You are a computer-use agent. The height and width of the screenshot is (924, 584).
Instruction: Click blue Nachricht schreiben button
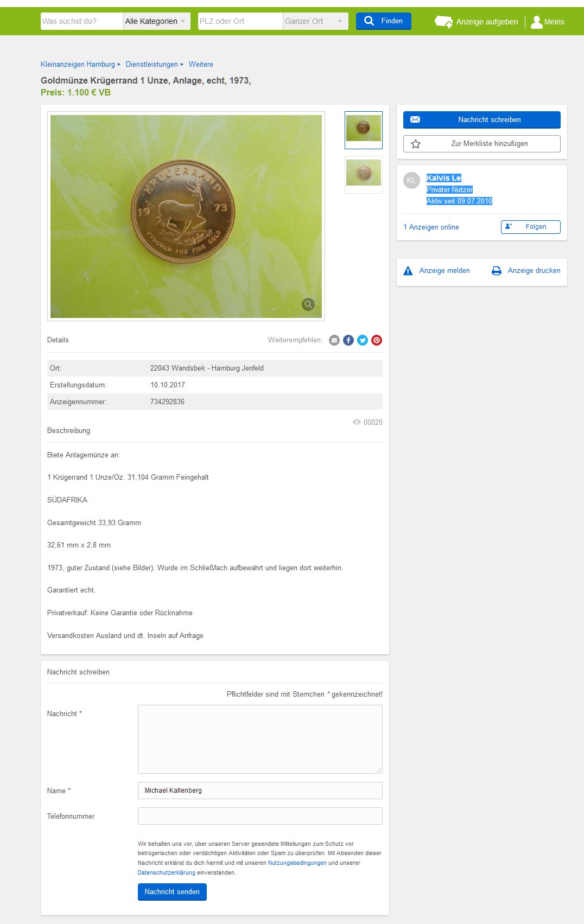coord(482,120)
